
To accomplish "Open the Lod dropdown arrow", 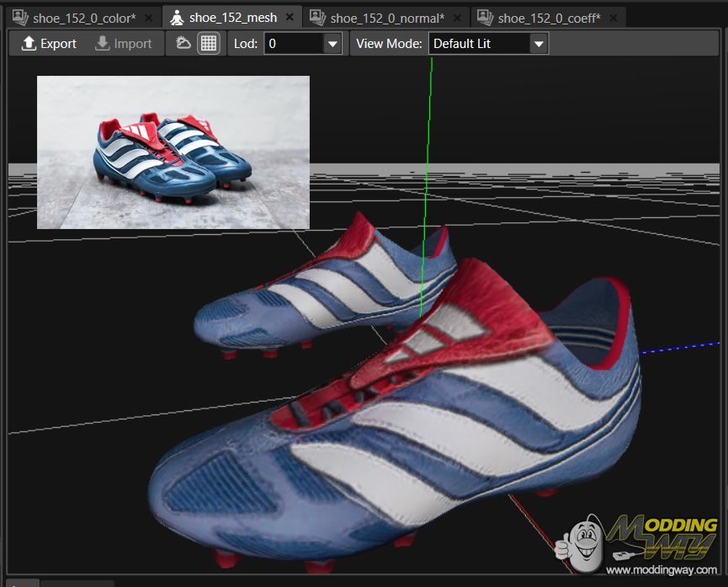I will tap(332, 44).
